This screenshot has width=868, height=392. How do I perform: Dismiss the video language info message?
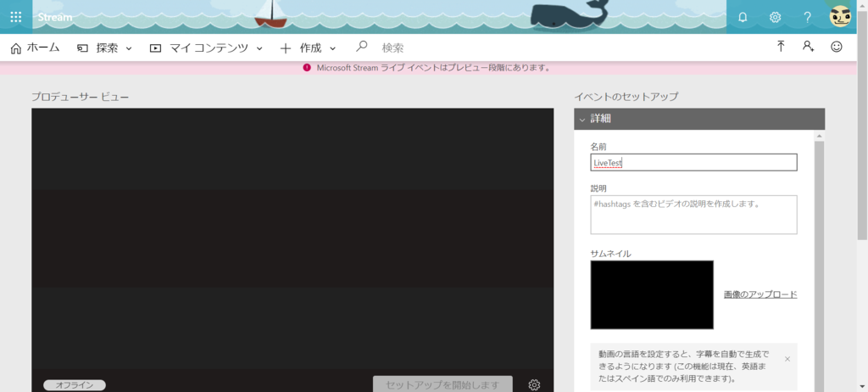(x=787, y=359)
